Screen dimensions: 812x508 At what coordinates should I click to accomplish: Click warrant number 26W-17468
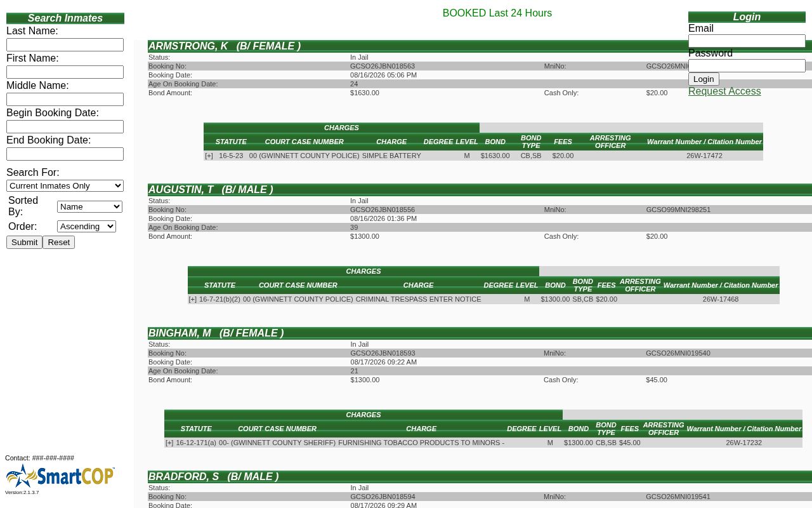(721, 299)
